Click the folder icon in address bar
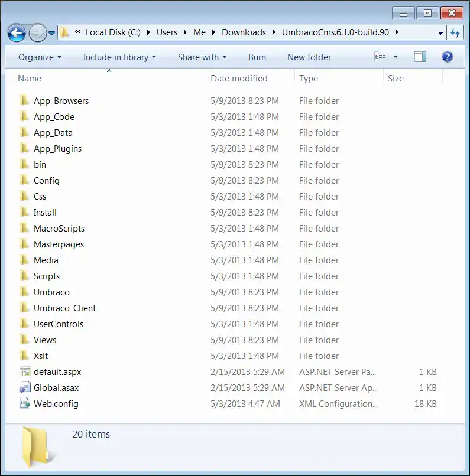Image resolution: width=470 pixels, height=476 pixels. [x=64, y=32]
